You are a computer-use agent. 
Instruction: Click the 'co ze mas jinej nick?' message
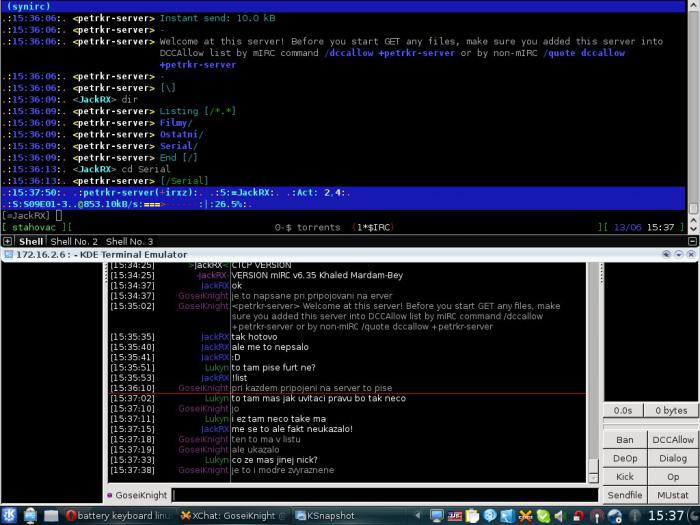coord(275,460)
